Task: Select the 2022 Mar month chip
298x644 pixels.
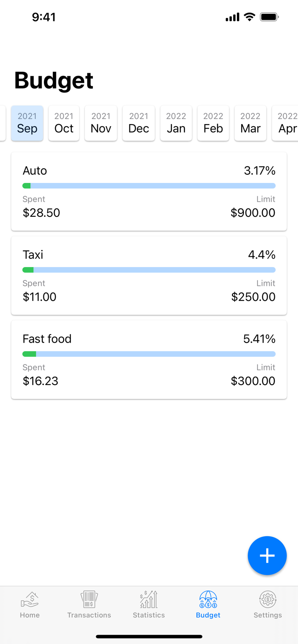Action: (x=250, y=123)
